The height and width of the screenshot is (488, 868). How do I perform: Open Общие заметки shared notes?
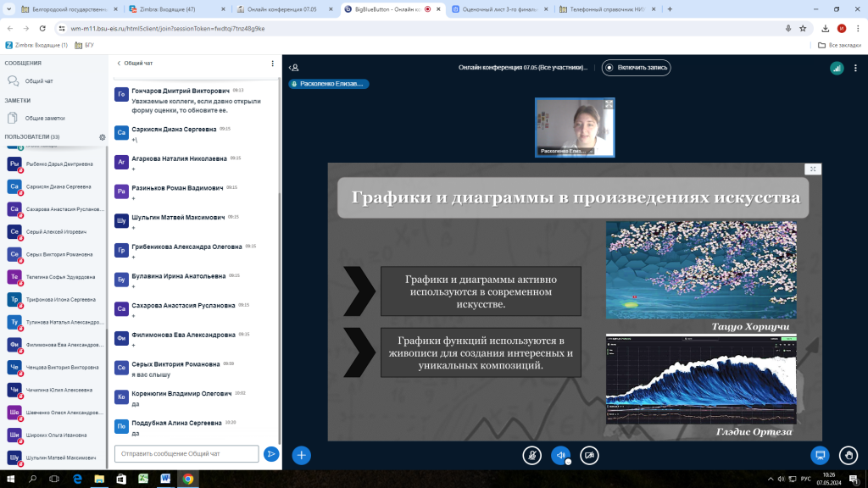[54, 118]
